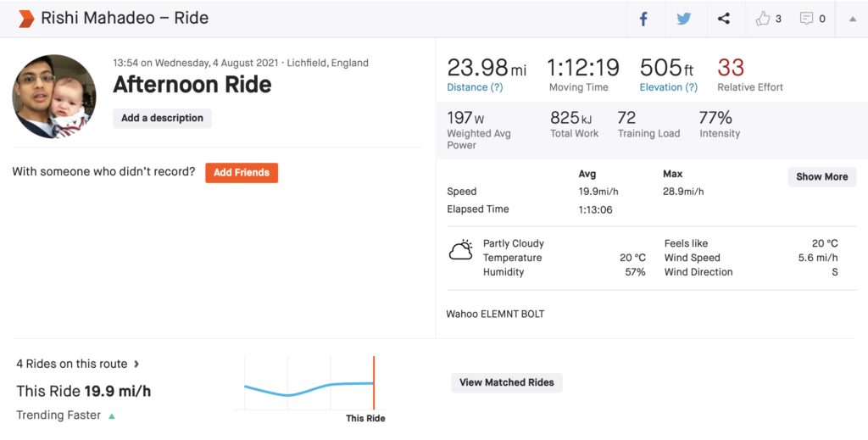Click the athlete profile photo
Viewport: 868px width, 440px height.
(x=54, y=97)
